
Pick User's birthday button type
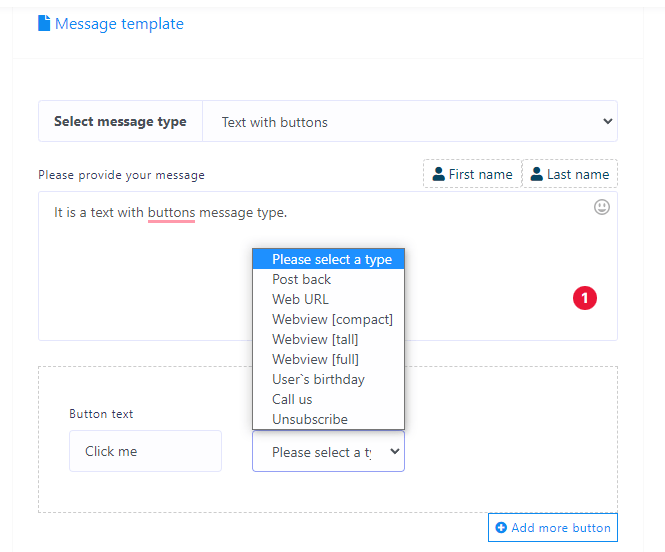coord(318,379)
